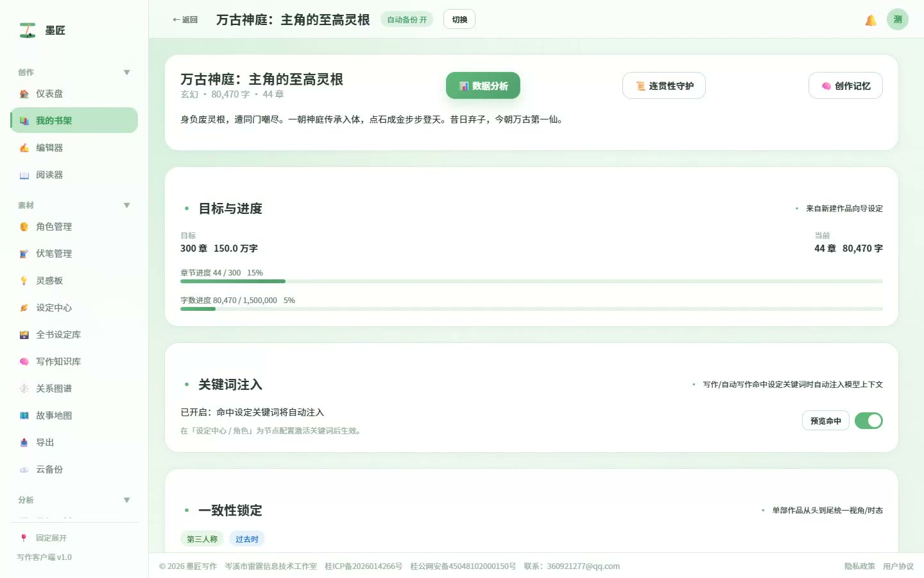
Task: Click the 字数进度 progress bar
Action: coord(531,309)
